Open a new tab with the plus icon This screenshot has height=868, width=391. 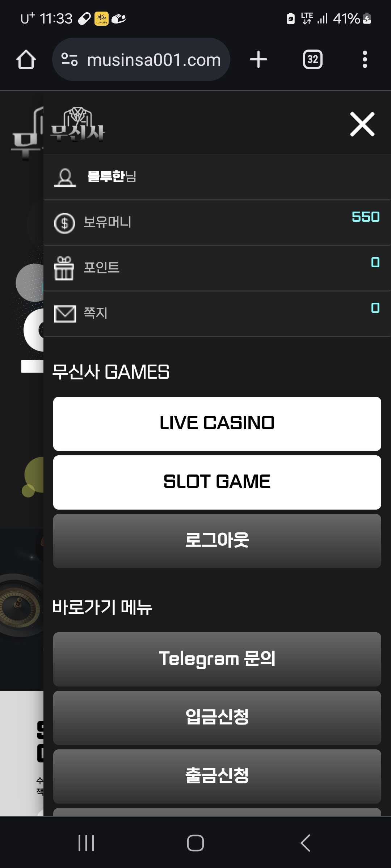(x=258, y=59)
